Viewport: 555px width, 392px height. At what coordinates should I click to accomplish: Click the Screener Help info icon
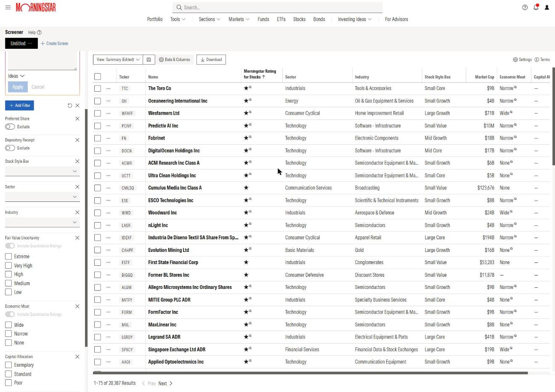pos(39,32)
